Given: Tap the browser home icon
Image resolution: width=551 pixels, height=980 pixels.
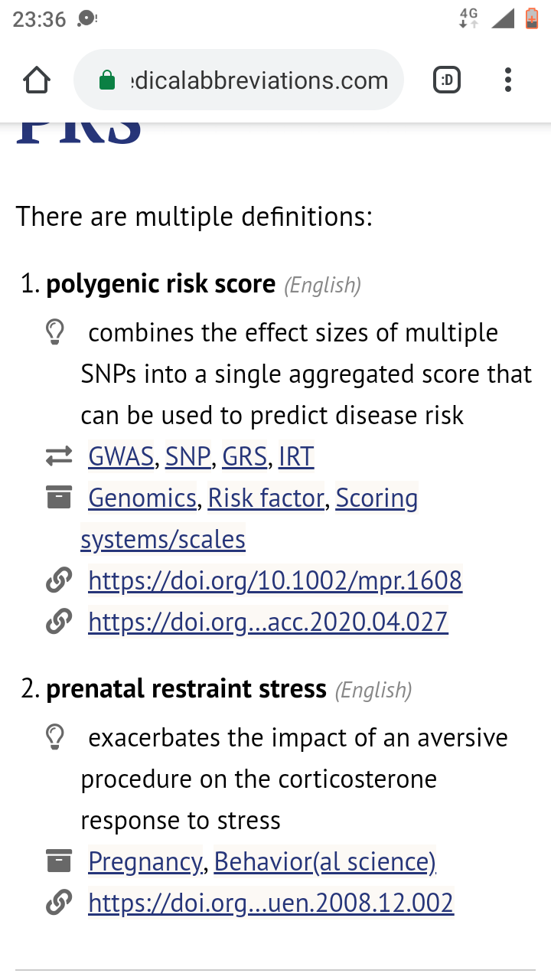Looking at the screenshot, I should [37, 80].
